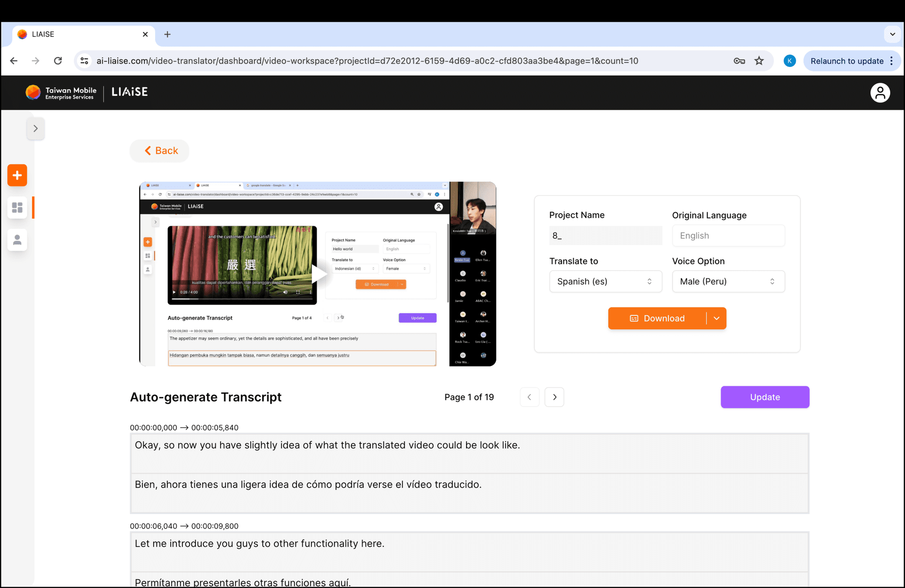The width and height of the screenshot is (905, 588).
Task: Click the account avatar icon top right
Action: (880, 92)
